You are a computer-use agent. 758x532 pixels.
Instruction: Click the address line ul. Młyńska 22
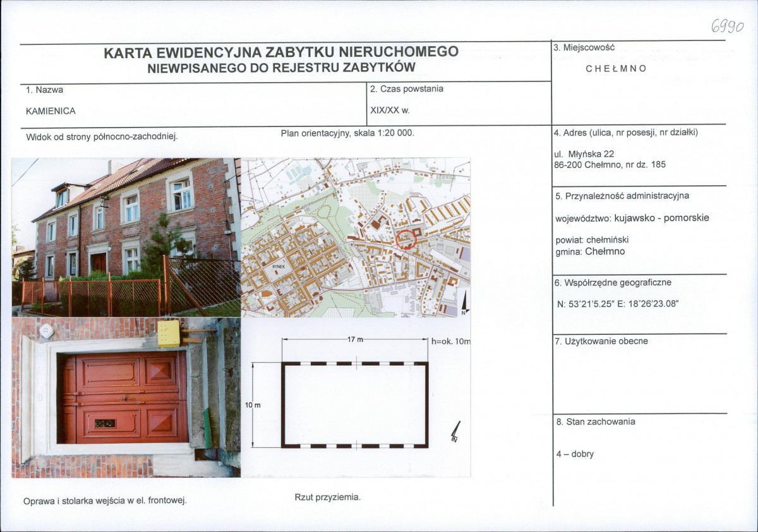584,154
